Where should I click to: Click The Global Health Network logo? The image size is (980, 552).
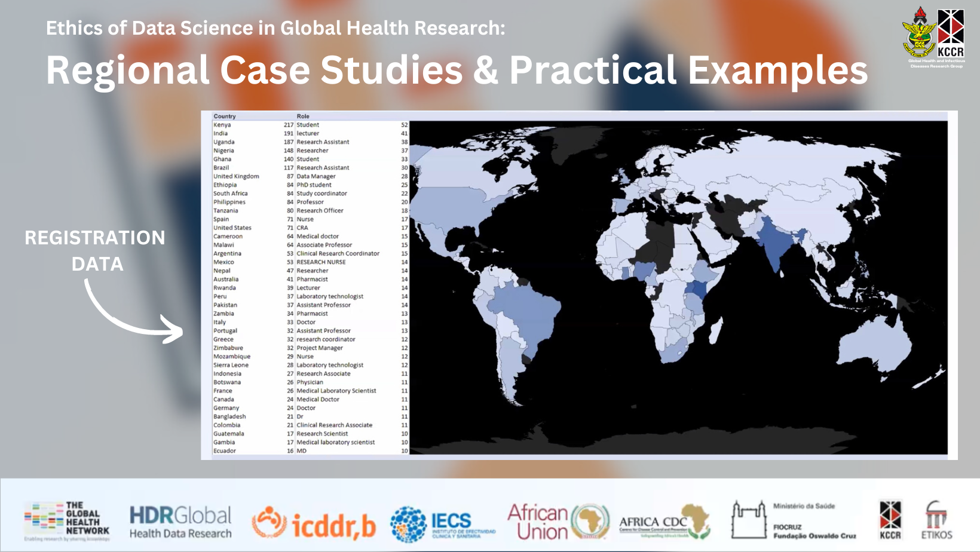67,522
